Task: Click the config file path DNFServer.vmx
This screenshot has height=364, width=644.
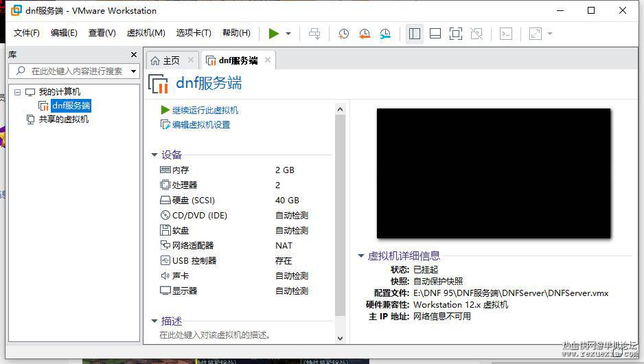Action: point(511,293)
